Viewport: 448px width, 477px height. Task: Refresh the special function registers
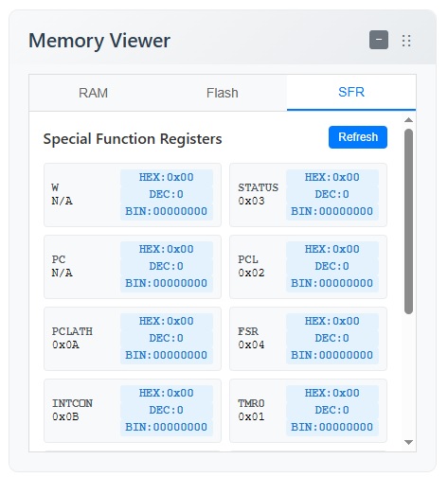tap(358, 137)
